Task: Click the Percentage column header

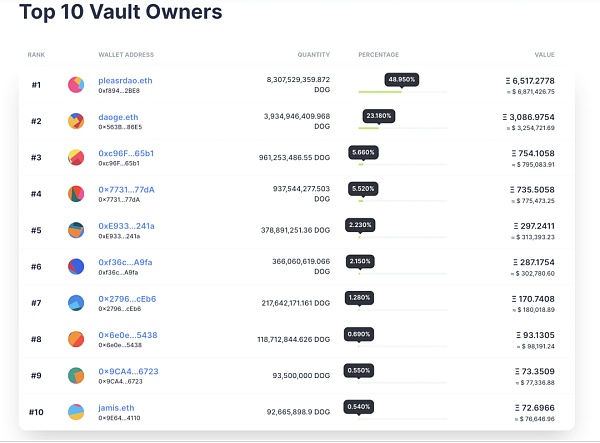Action: coord(378,54)
